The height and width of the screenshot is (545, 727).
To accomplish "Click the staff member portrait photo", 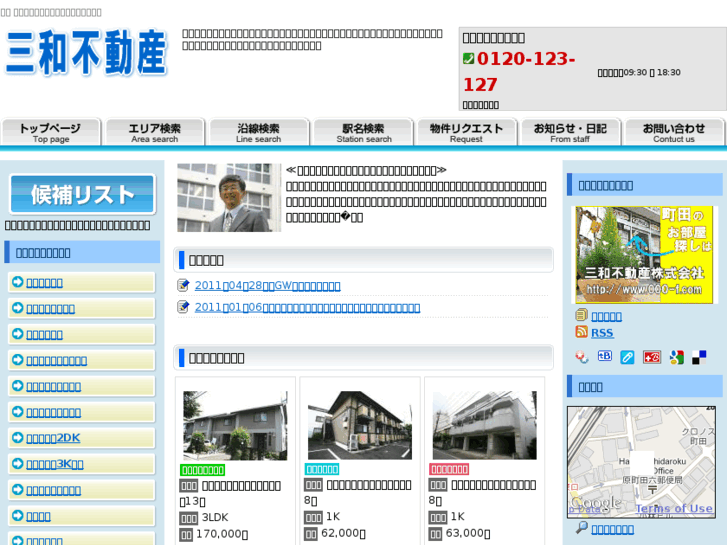I will (x=229, y=198).
